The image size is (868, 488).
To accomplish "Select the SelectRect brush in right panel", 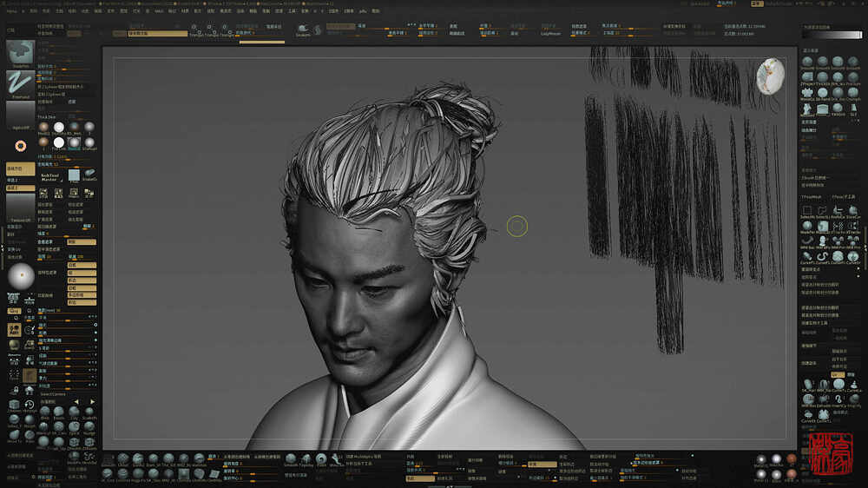I will 807,211.
